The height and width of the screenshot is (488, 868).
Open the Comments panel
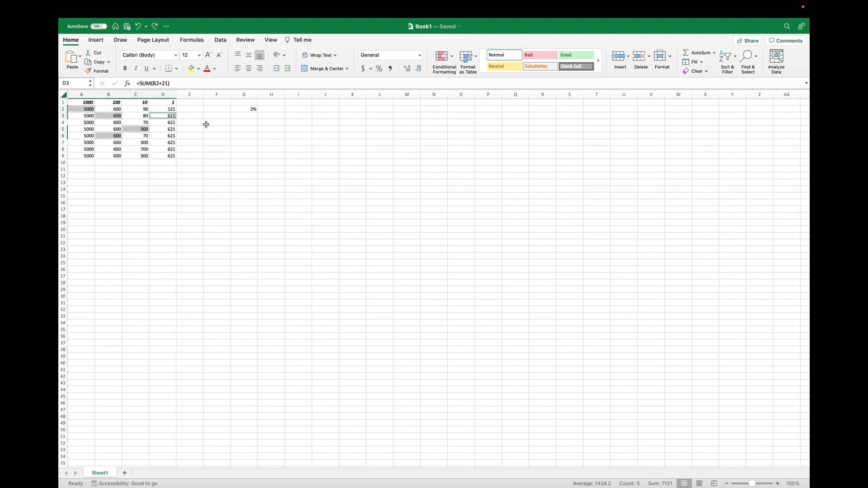[785, 40]
